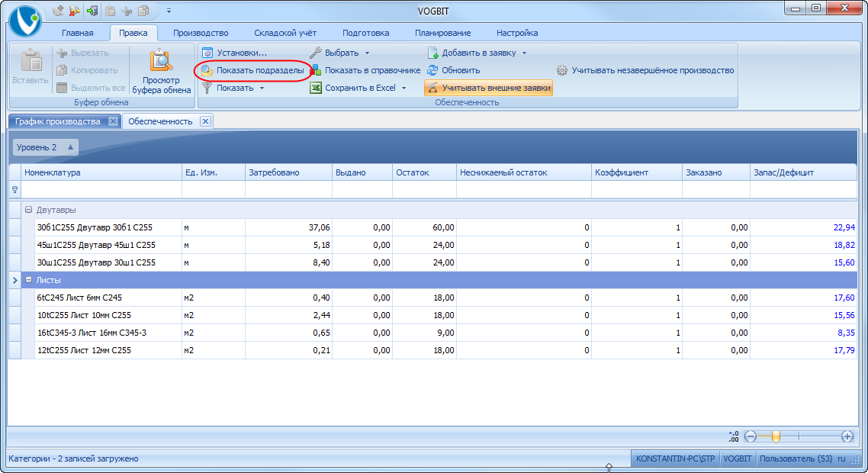Sort by Запас/Дефицит column header

[x=783, y=172]
